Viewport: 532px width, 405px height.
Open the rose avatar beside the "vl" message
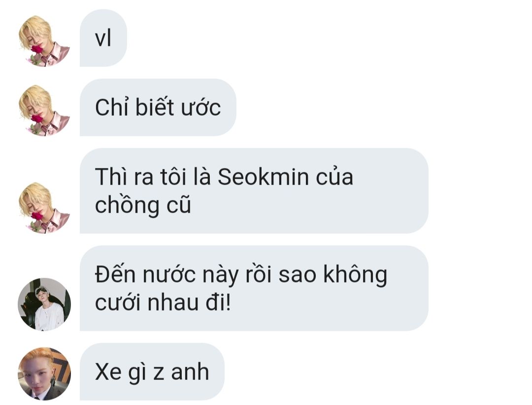(x=44, y=41)
